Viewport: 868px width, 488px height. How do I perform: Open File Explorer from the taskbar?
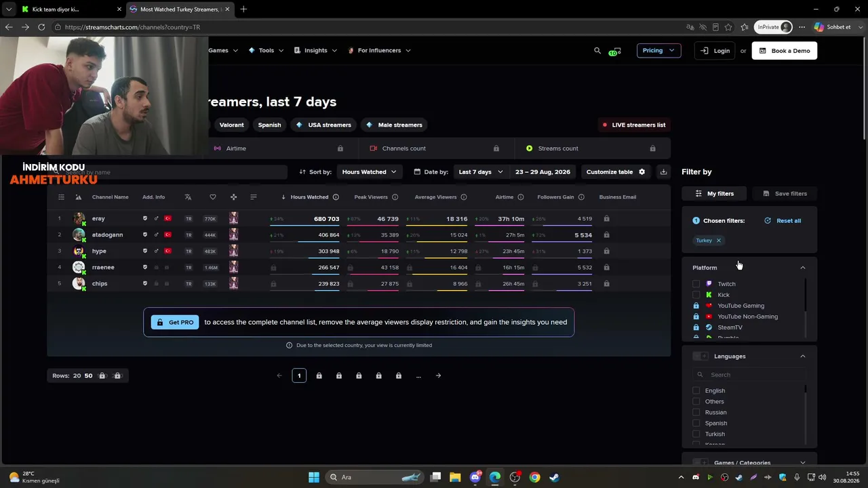455,477
